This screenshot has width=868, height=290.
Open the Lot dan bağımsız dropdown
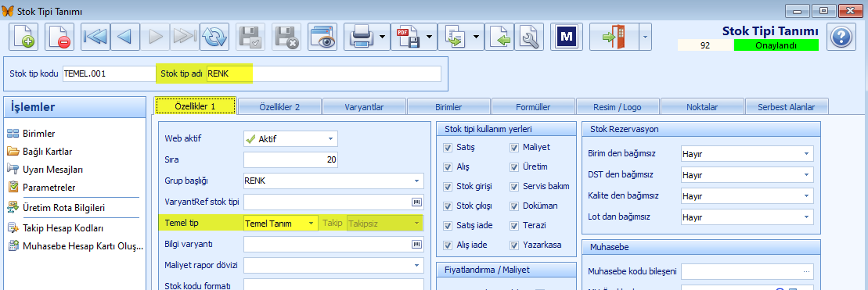[806, 217]
